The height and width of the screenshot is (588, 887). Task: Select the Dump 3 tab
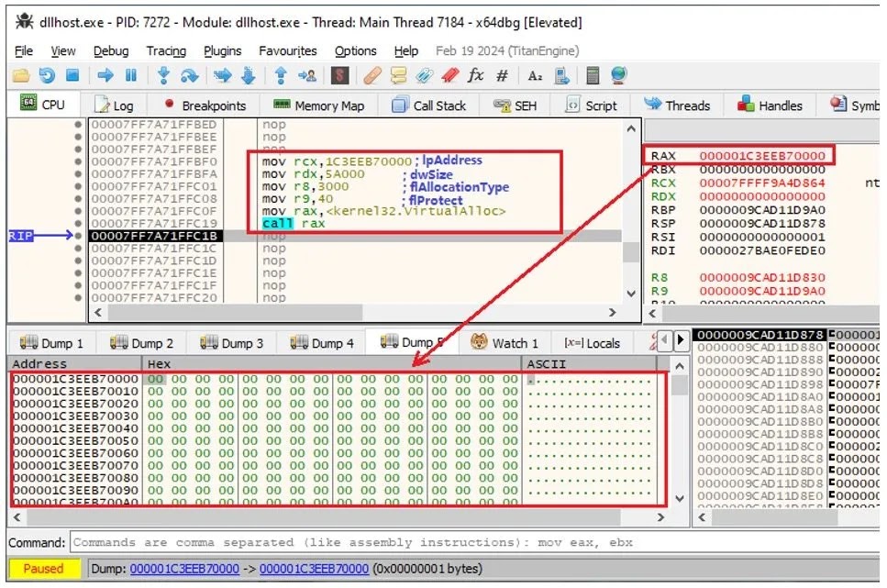(232, 343)
